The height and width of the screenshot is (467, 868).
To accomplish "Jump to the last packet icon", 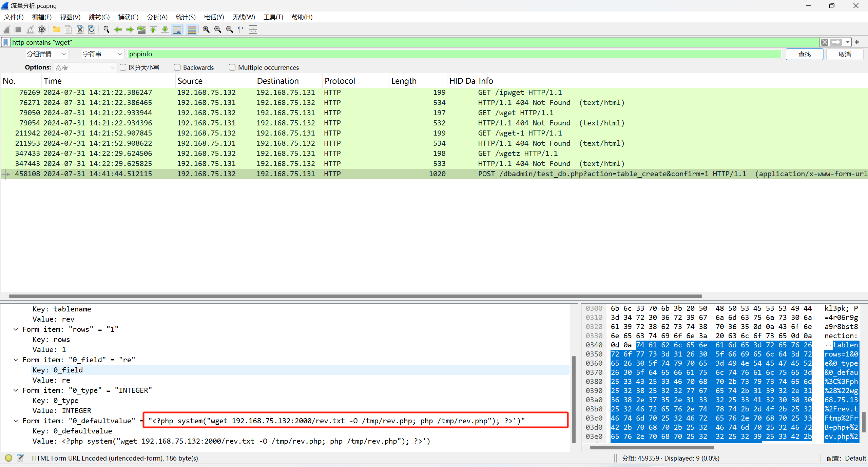I will 165,30.
